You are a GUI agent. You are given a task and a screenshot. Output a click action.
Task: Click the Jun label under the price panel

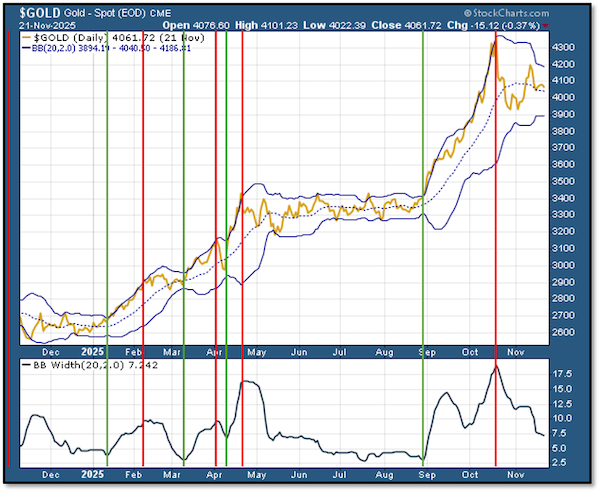point(299,352)
